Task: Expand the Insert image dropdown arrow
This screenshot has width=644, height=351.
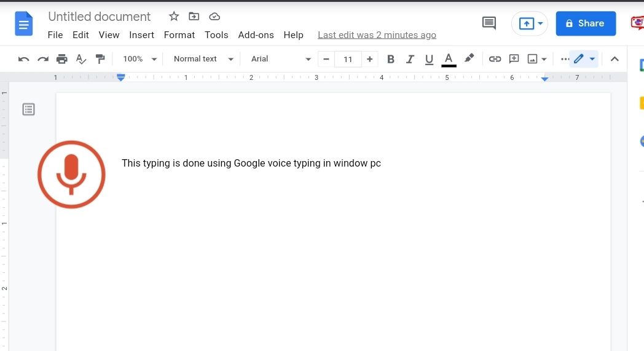Action: tap(544, 60)
